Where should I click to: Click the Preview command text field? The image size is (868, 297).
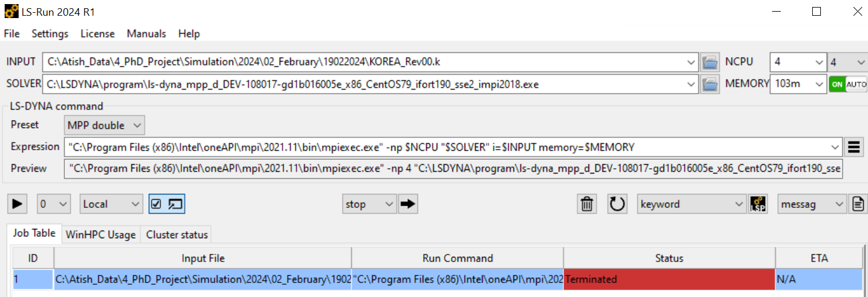point(453,168)
